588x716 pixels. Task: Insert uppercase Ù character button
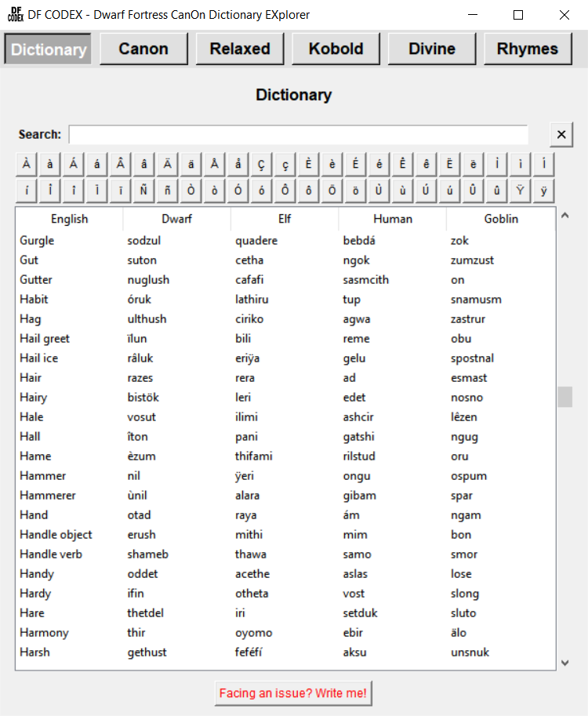pyautogui.click(x=379, y=191)
